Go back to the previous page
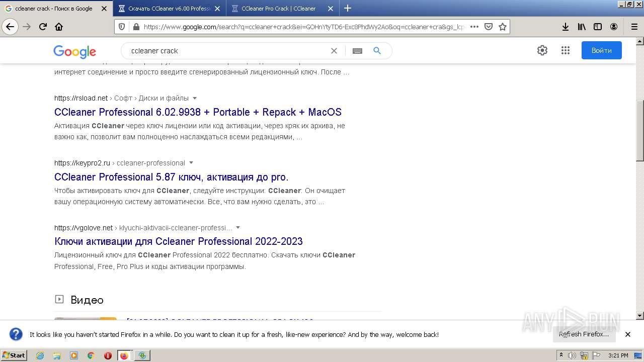The image size is (644, 362). 10,27
